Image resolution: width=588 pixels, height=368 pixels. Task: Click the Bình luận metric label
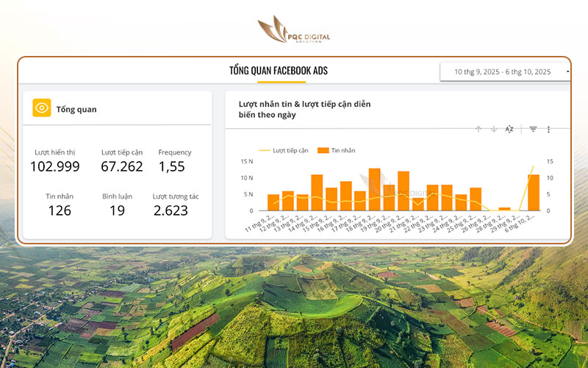[x=117, y=197]
